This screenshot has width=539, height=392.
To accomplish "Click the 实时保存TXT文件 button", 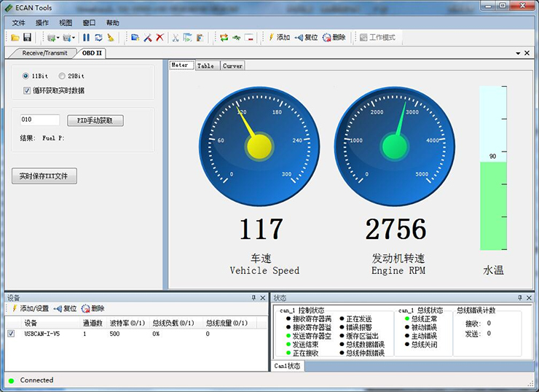I will coord(44,176).
